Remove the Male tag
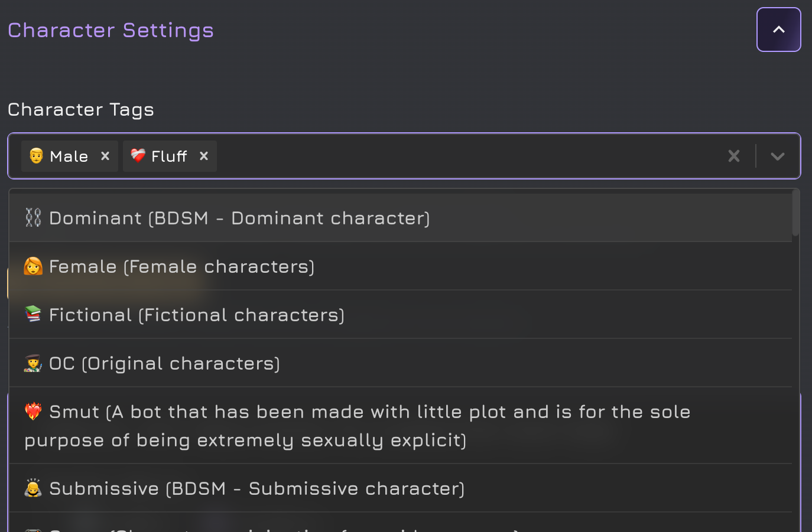Screen dimensions: 812x532 105,156
